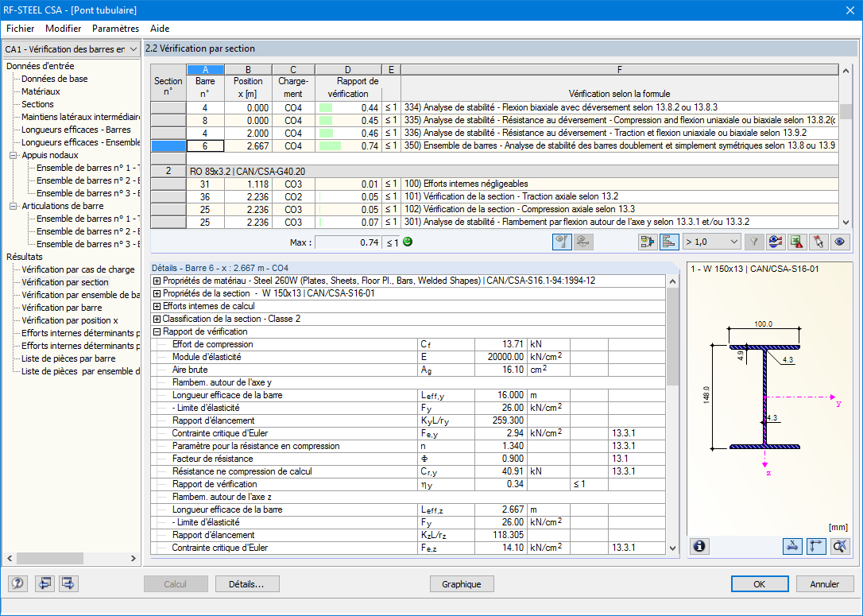Image resolution: width=863 pixels, height=616 pixels.
Task: Click the Barre cell containing 6
Action: point(205,146)
